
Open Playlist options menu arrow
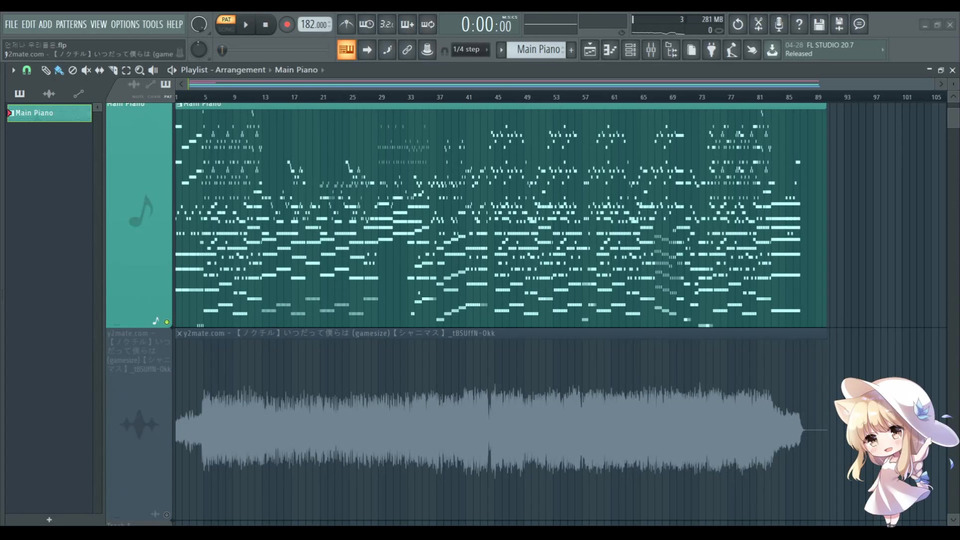(x=13, y=70)
